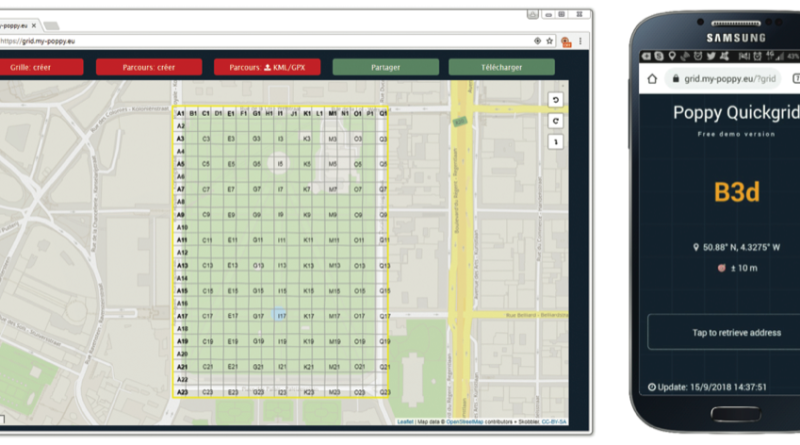Tap the home icon in phone browser
Screen dimensions: 800x445
tap(652, 79)
